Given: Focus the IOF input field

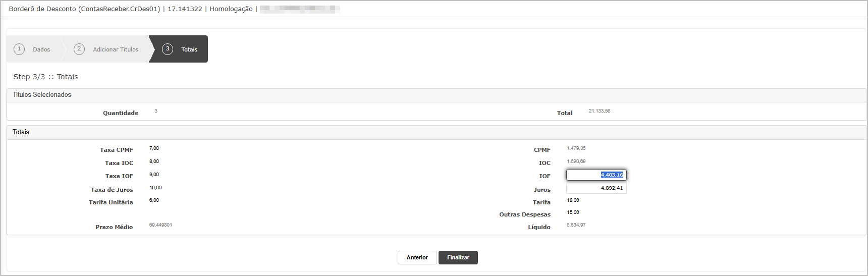Looking at the screenshot, I should click(x=596, y=175).
